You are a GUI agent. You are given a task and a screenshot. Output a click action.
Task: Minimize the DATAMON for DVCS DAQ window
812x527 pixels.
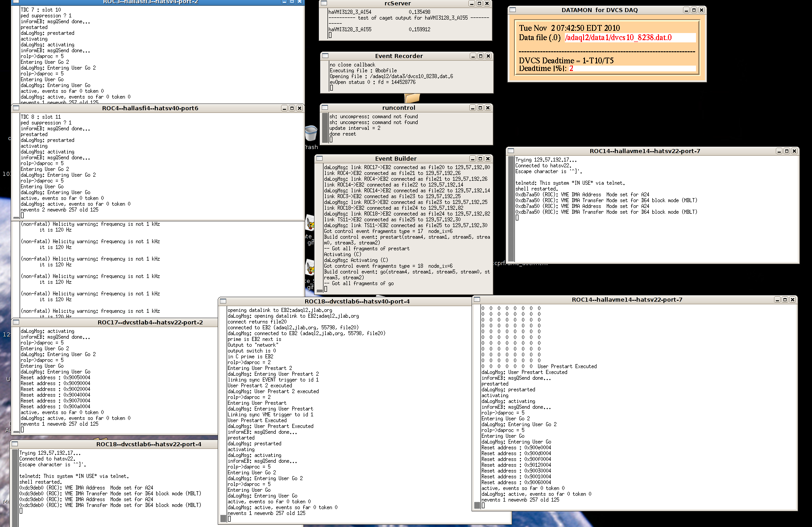click(x=686, y=10)
